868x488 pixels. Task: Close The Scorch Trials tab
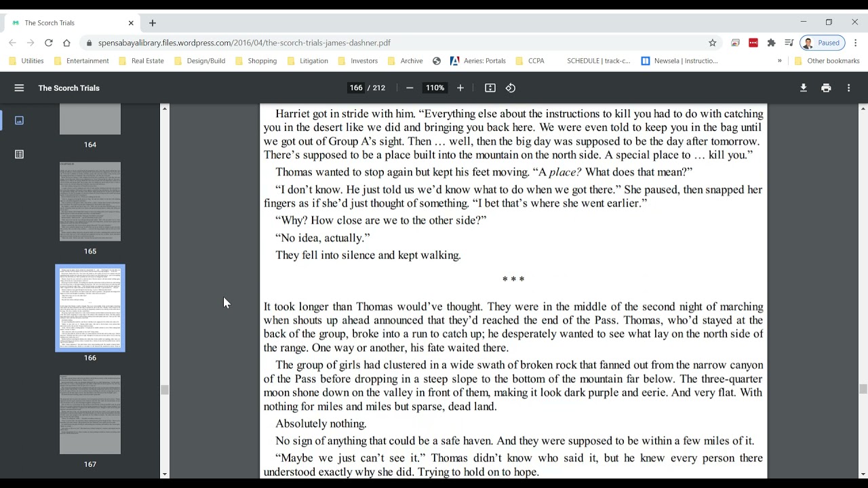(132, 23)
